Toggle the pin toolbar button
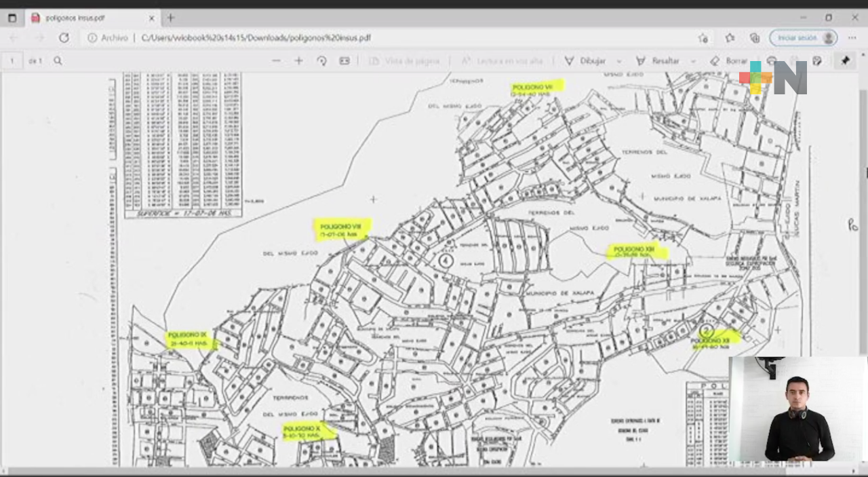The height and width of the screenshot is (477, 868). 845,61
